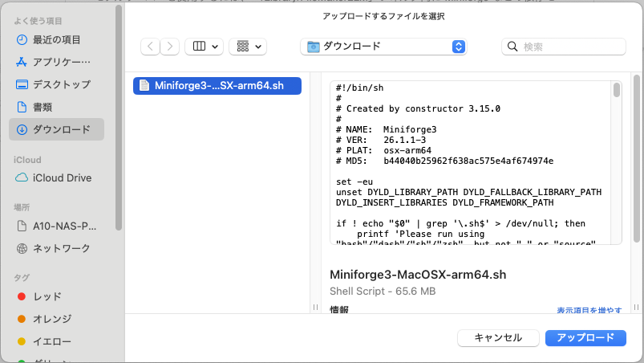Click the globe icon beside ネットワーク
The image size is (644, 363).
pyautogui.click(x=22, y=248)
